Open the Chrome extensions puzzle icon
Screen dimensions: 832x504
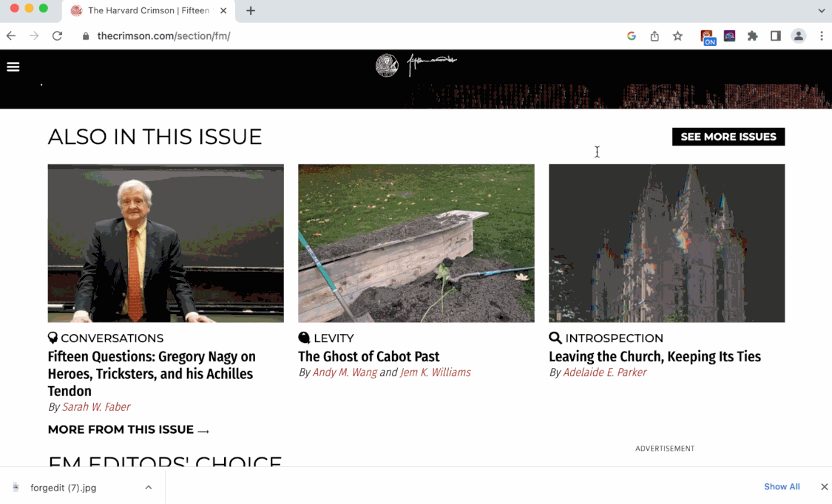point(753,36)
